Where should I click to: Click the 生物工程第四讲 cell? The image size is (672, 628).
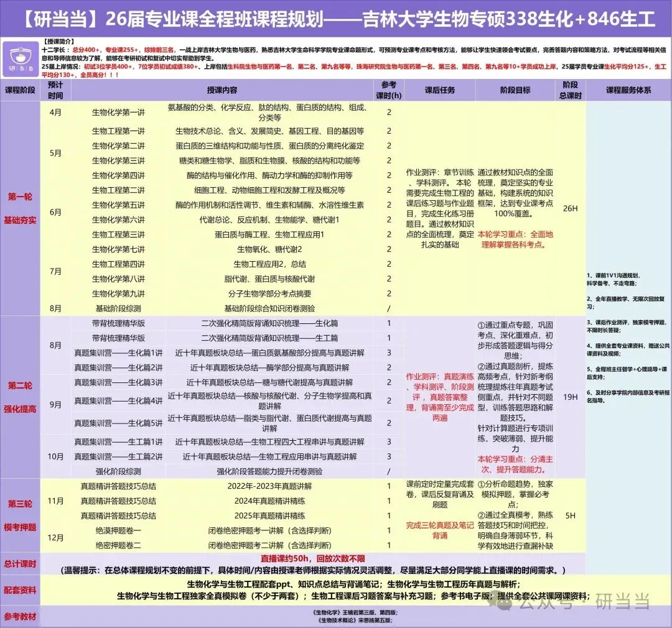tap(118, 264)
